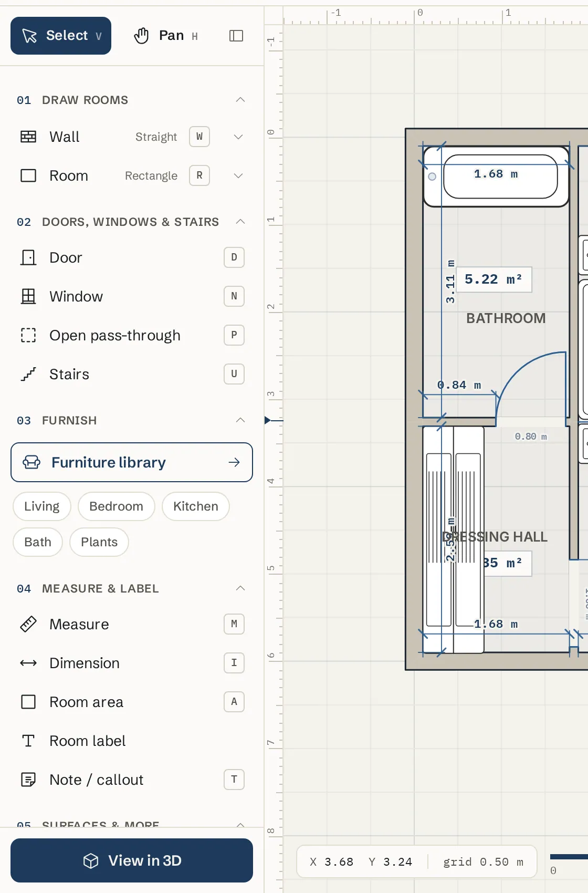The height and width of the screenshot is (893, 588).
Task: Select the Stairs tool icon
Action: 28,374
